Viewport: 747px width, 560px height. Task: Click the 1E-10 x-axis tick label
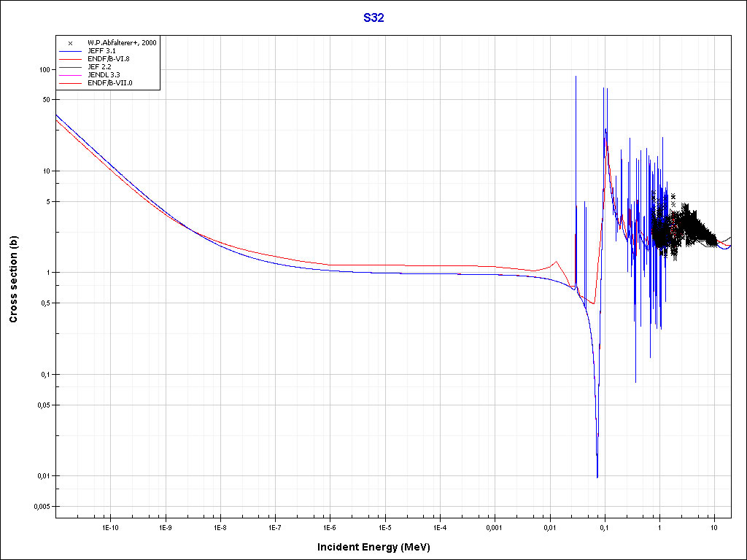pos(109,526)
